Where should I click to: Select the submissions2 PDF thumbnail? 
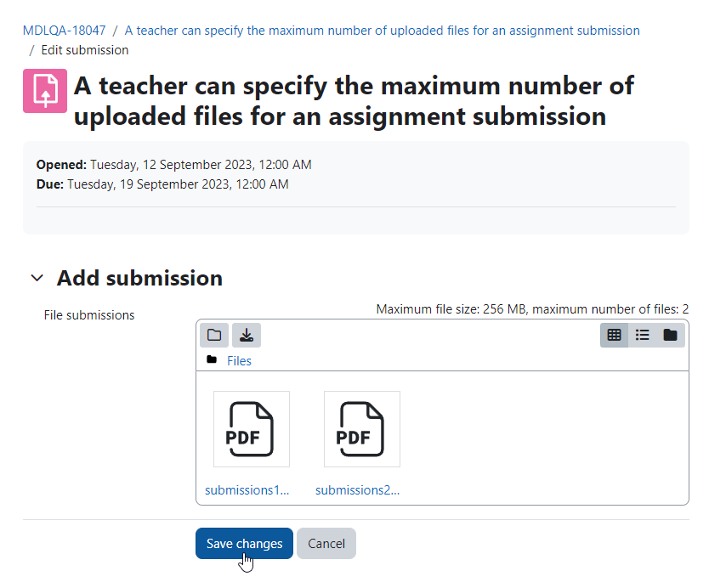[362, 429]
